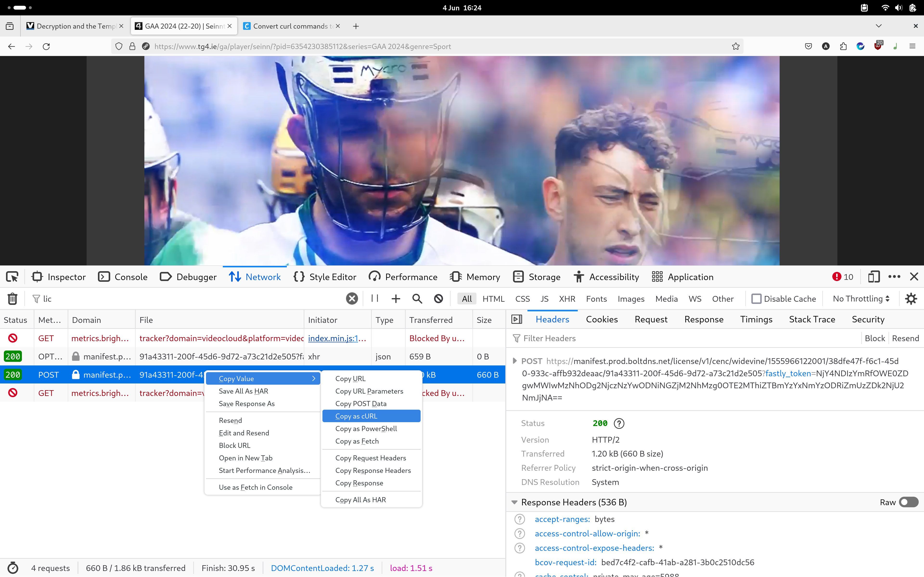
Task: Pause network recording with pause icon
Action: [x=375, y=298]
